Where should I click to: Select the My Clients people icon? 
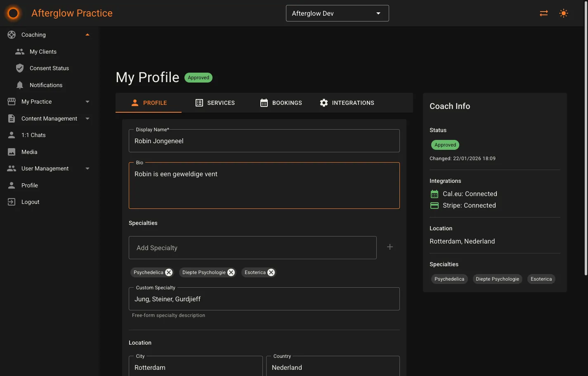point(19,51)
